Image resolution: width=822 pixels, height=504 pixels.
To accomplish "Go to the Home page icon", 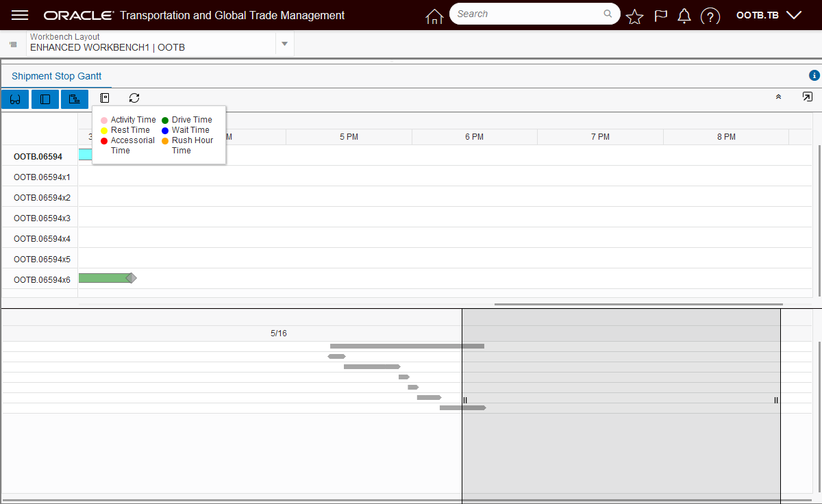I will click(434, 16).
